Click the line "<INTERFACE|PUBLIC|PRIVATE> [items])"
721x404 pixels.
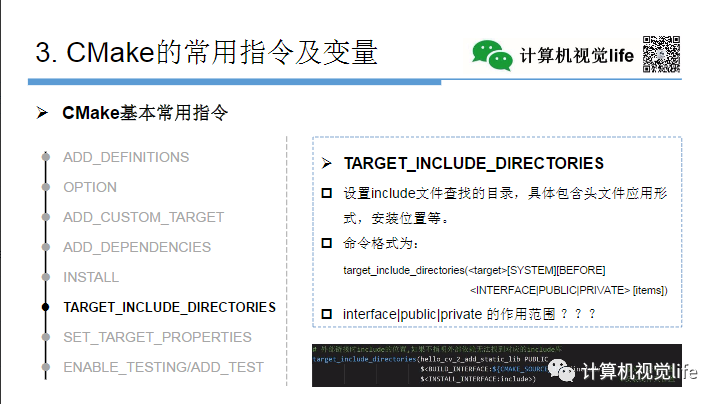tap(569, 290)
